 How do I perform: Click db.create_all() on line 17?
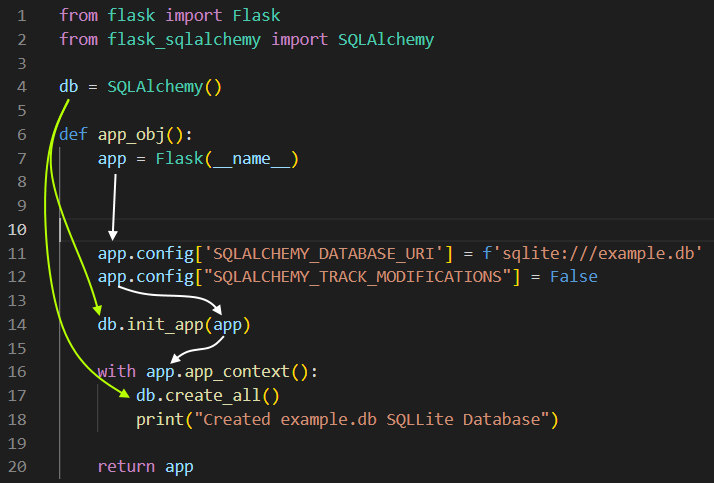208,396
